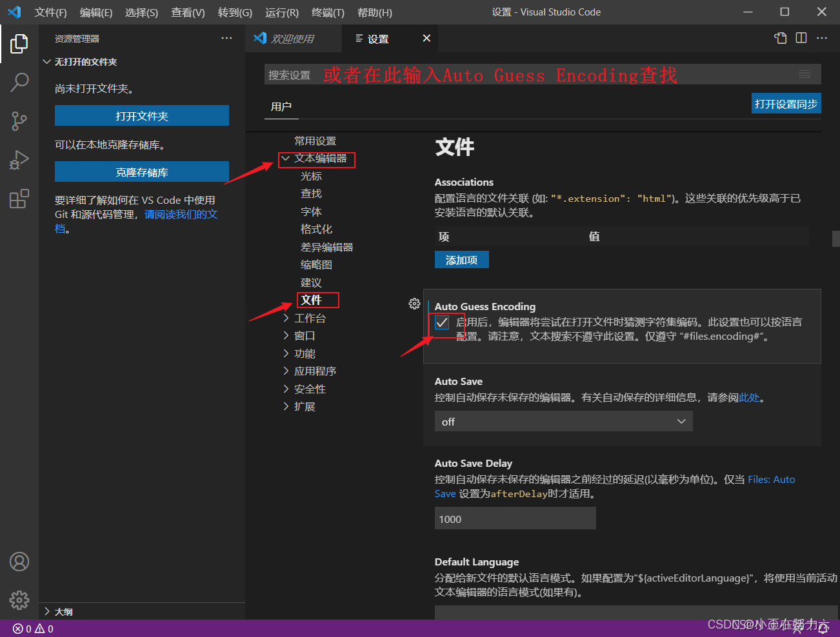840x637 pixels.
Task: Switch to the 欢迎使用 tab
Action: click(293, 39)
